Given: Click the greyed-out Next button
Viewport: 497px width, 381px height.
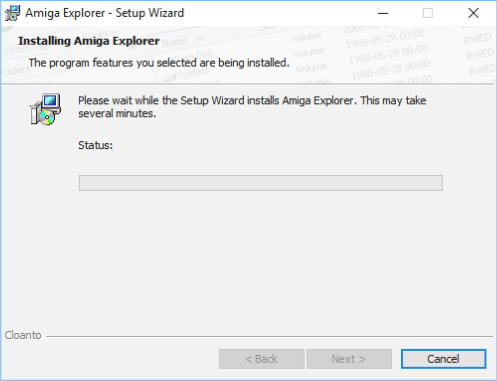Looking at the screenshot, I should 349,359.
